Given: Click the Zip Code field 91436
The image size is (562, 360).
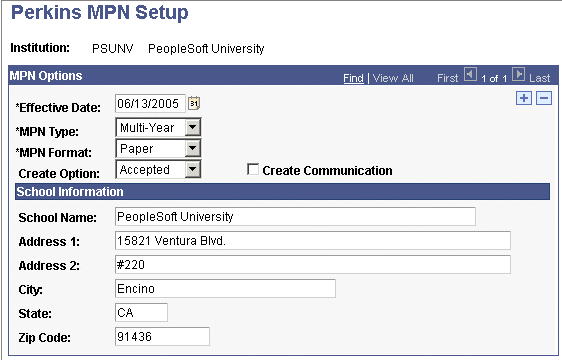Looking at the screenshot, I should point(162,337).
